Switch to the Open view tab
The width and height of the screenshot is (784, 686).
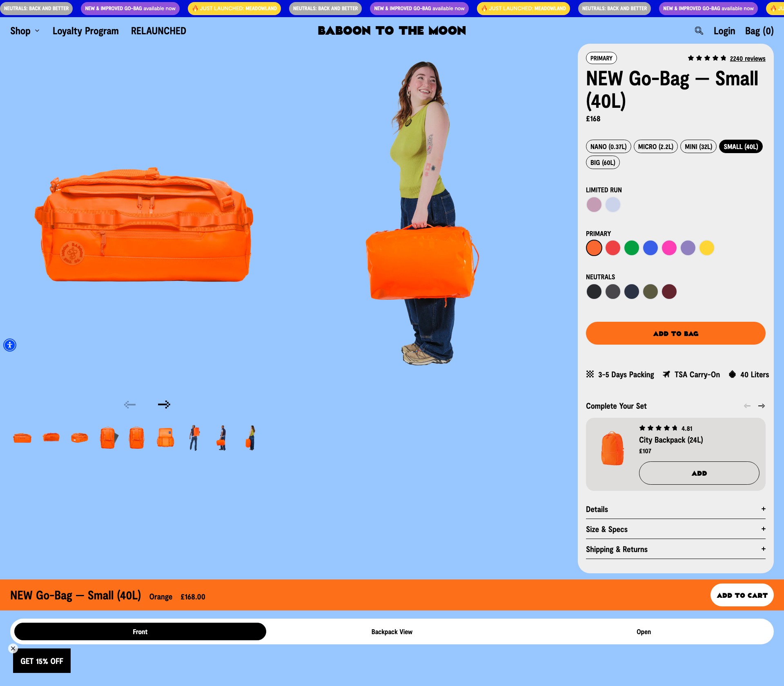(644, 632)
